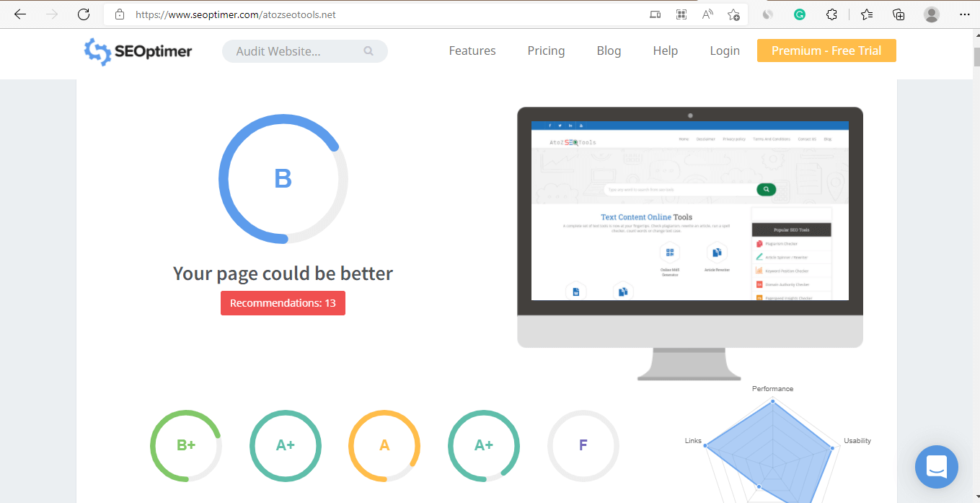The width and height of the screenshot is (980, 503).
Task: Open Read aloud in the address bar
Action: pos(707,14)
